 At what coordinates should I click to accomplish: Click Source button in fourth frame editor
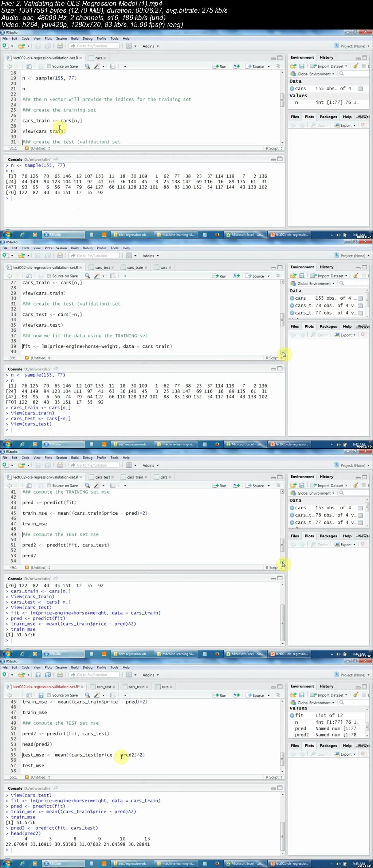255,695
